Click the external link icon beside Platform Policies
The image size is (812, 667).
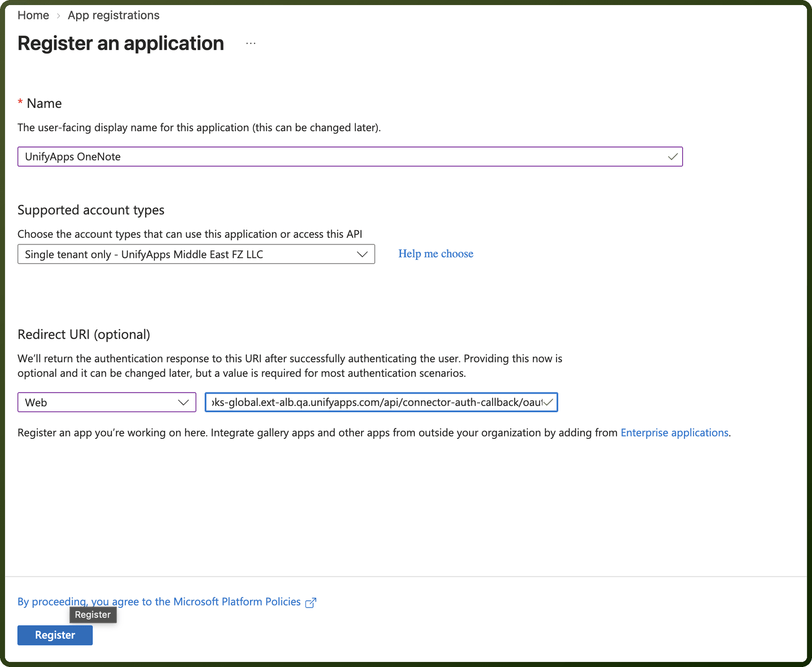311,602
